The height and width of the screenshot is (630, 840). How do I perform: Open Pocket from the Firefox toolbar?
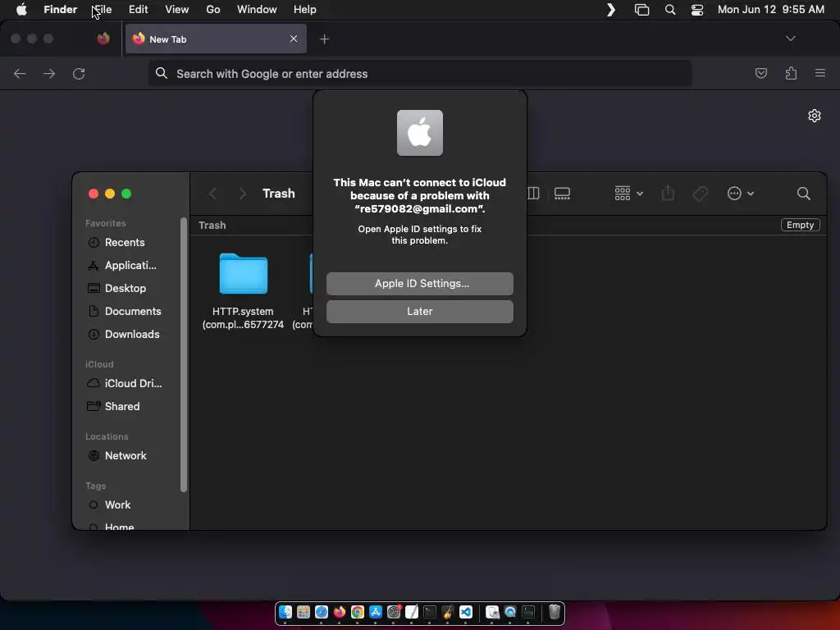coord(760,73)
